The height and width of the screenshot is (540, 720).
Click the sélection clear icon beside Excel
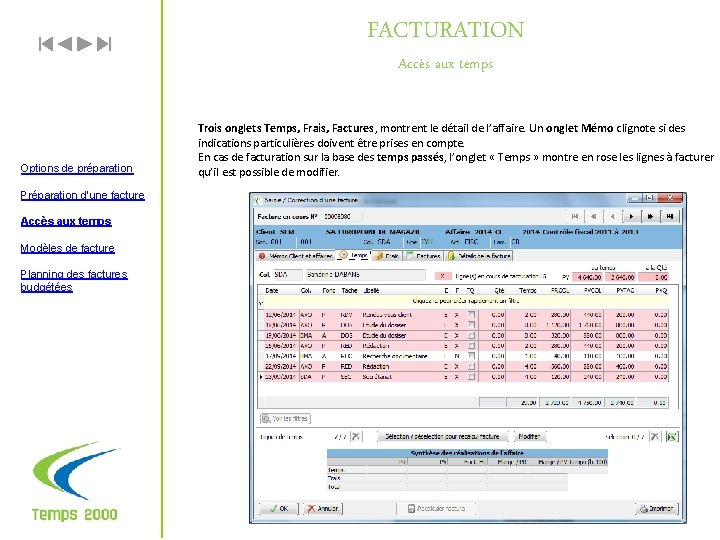point(655,436)
